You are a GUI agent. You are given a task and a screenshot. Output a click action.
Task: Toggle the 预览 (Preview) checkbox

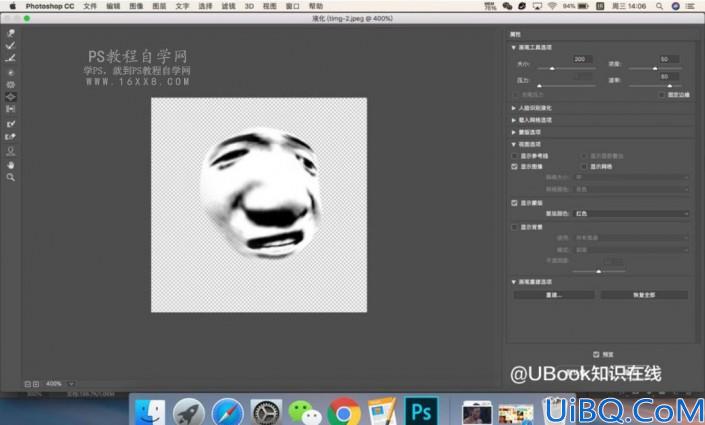point(596,354)
